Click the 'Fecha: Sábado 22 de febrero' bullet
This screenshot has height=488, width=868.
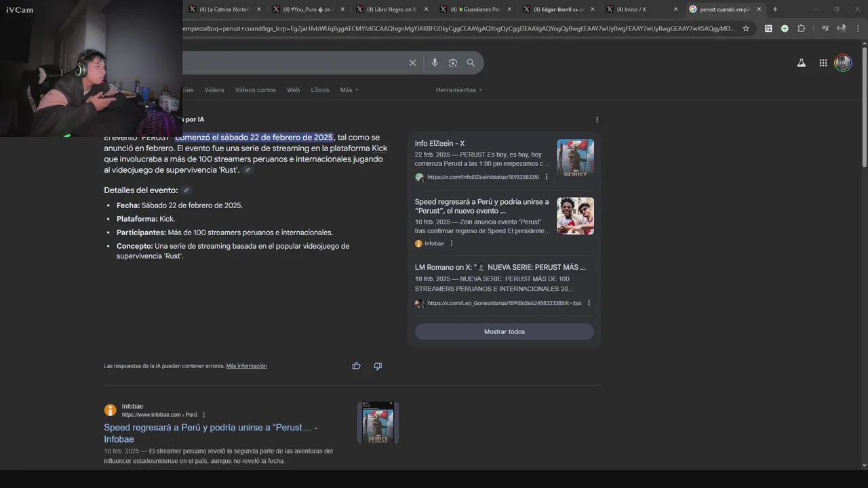180,205
